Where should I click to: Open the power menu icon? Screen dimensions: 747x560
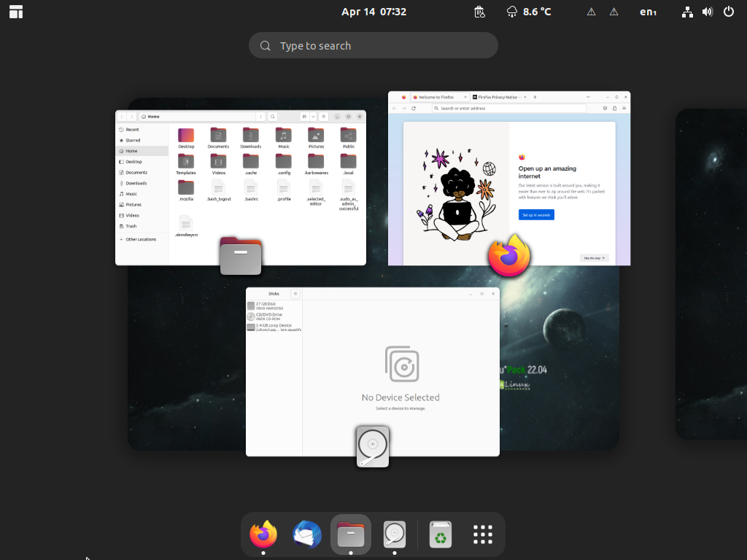(x=729, y=12)
